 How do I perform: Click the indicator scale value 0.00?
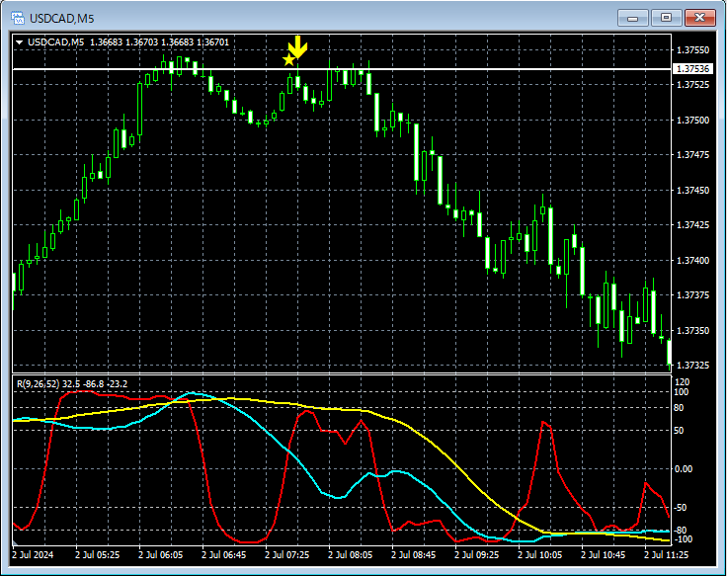[x=683, y=469]
